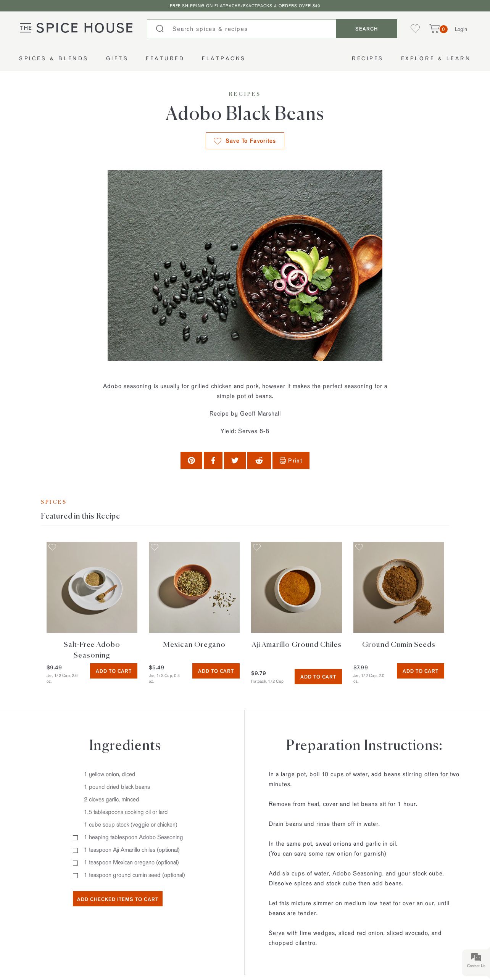
Task: Open Spices & Blends menu
Action: click(53, 58)
